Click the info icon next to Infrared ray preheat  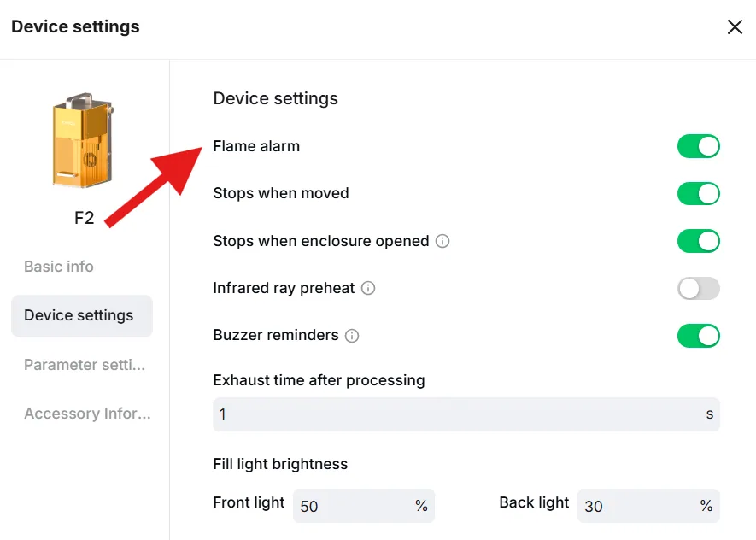pyautogui.click(x=368, y=288)
